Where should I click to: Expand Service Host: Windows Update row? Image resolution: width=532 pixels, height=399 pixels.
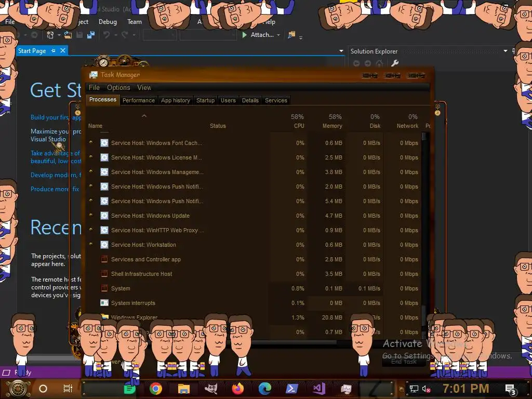coord(91,215)
